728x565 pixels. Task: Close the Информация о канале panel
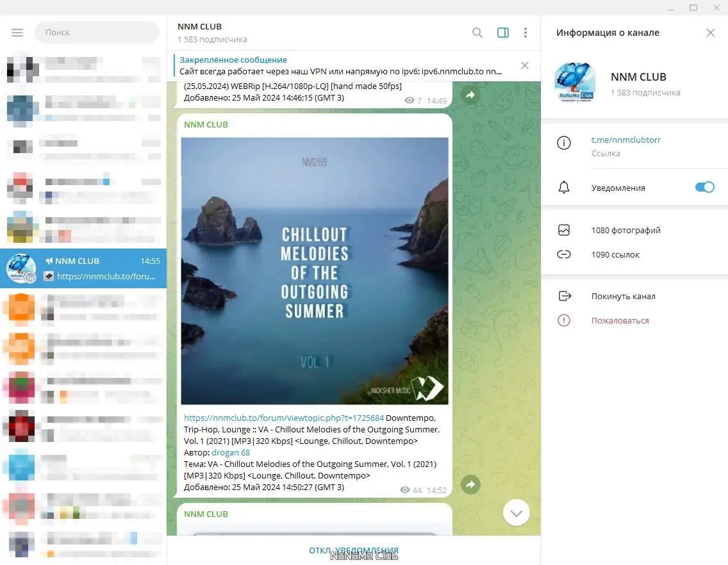point(710,33)
